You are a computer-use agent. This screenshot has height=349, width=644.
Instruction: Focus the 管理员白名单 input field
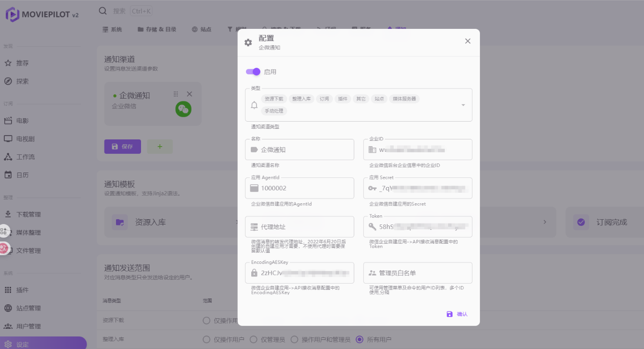(x=418, y=273)
